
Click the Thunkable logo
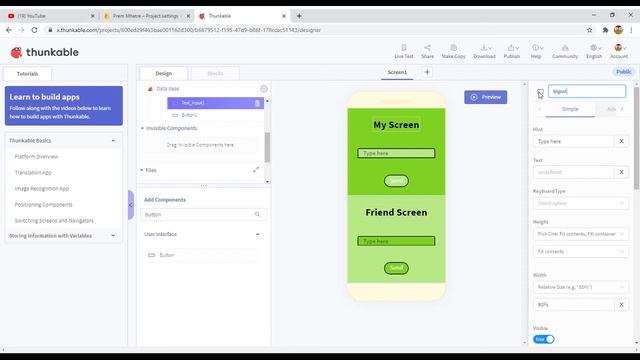pyautogui.click(x=44, y=52)
